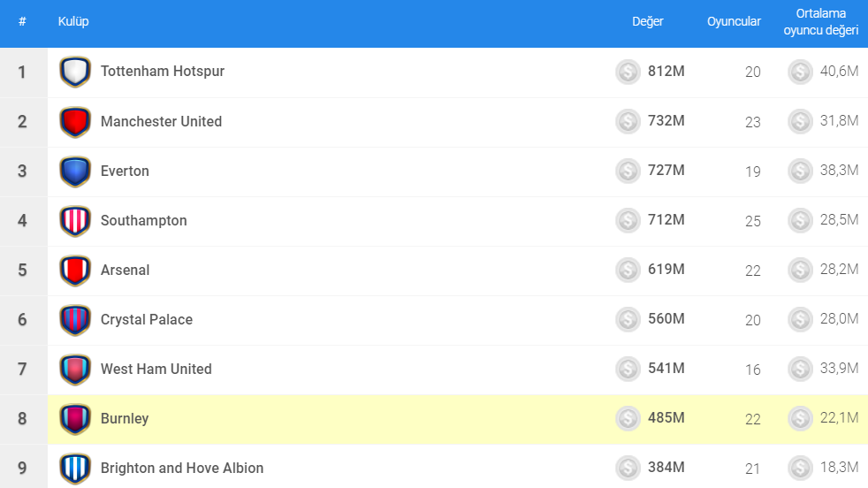Sort by Ortalama oyuncu değeri header
Viewport: 868px width, 488px height.
(820, 22)
